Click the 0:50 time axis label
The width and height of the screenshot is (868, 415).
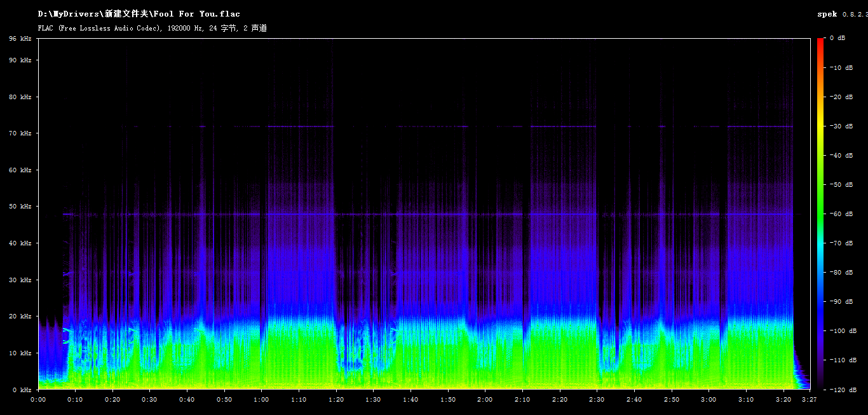pyautogui.click(x=224, y=400)
